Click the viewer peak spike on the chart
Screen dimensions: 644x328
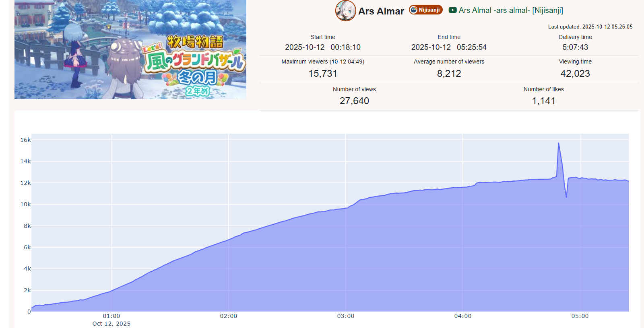click(x=559, y=143)
